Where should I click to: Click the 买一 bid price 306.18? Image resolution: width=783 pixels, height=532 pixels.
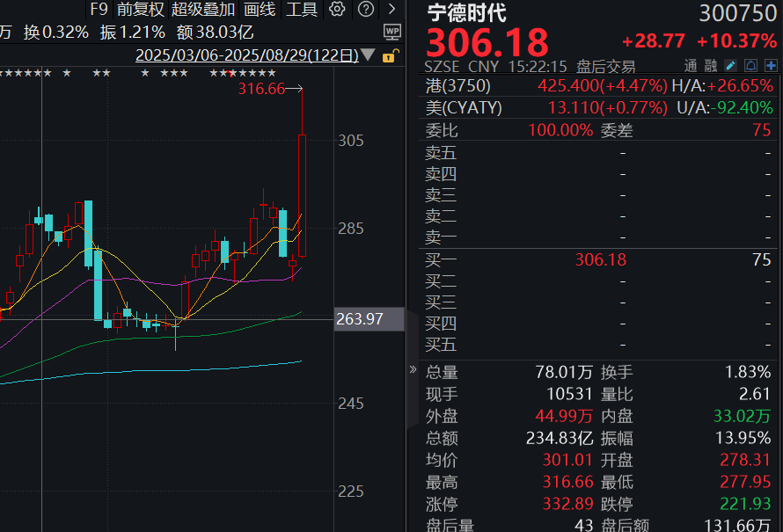(601, 260)
